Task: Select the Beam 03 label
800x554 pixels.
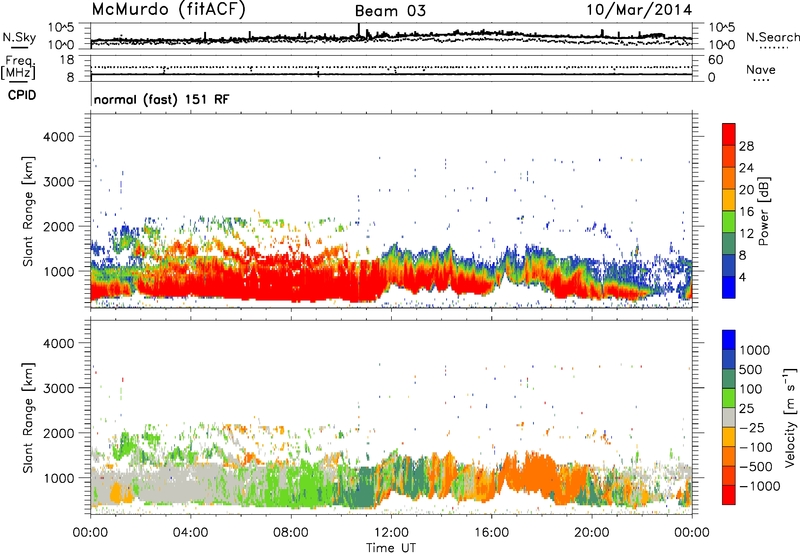Action: [390, 11]
